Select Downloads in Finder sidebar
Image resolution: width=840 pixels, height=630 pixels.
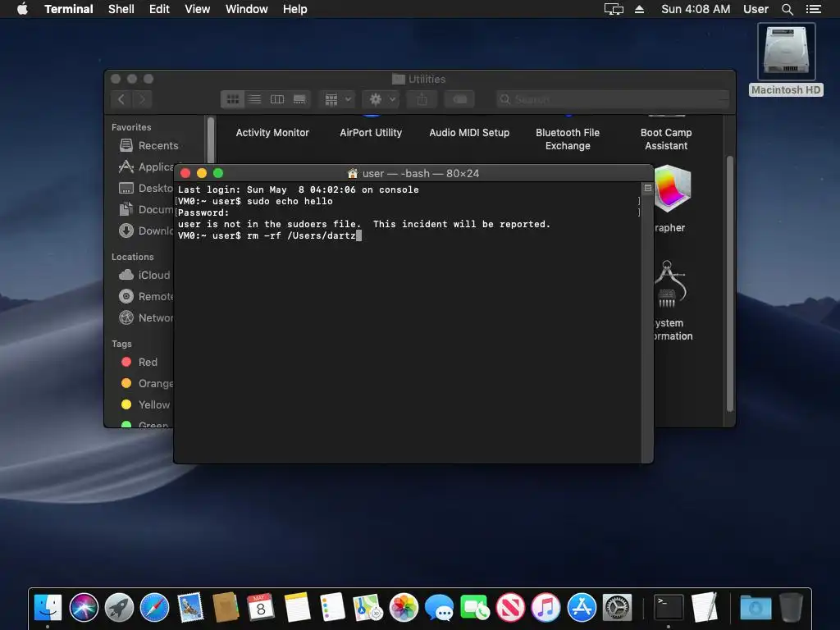pyautogui.click(x=144, y=231)
